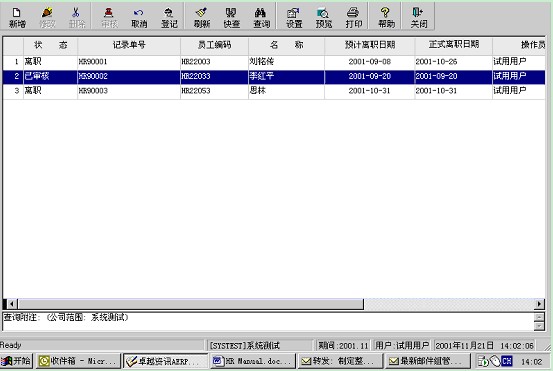This screenshot has height=371, width=553.
Task: Open the 设置 settings icon
Action: [x=294, y=17]
